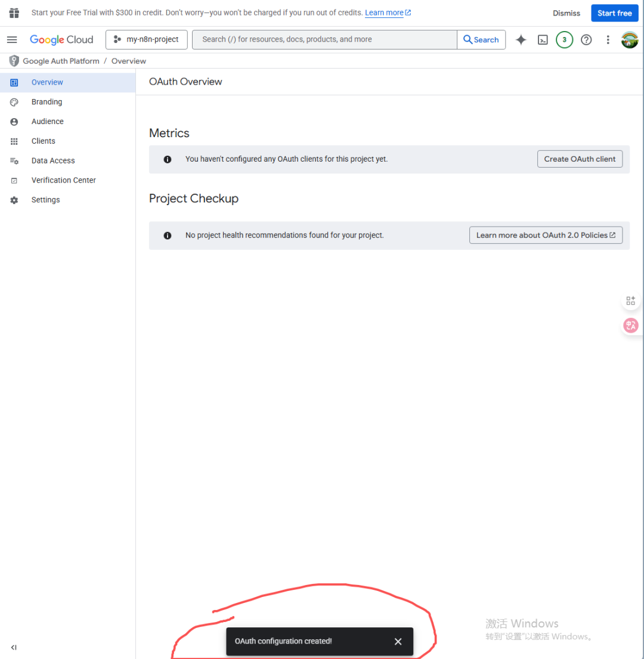
Task: Open notifications badge showing 3
Action: tap(564, 40)
